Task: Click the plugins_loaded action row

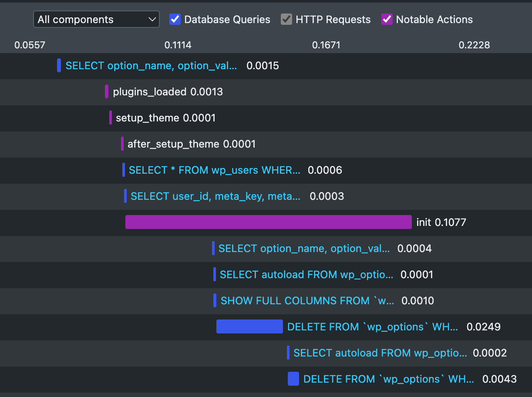Action: pos(168,92)
